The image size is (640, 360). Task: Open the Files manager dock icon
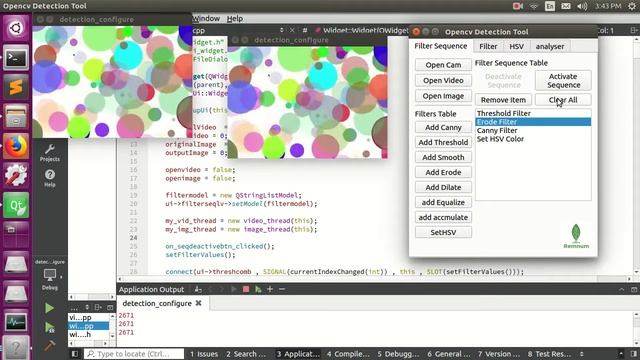(x=16, y=116)
